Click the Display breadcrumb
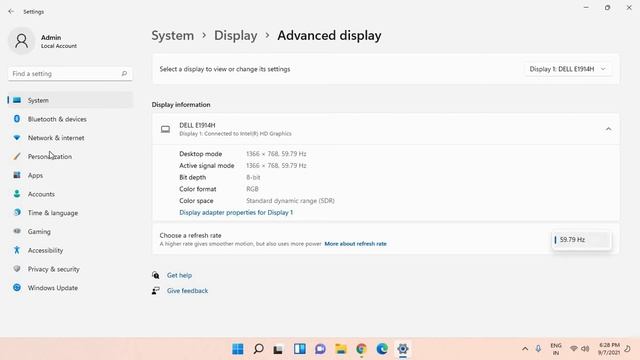This screenshot has width=640, height=360. [x=236, y=36]
